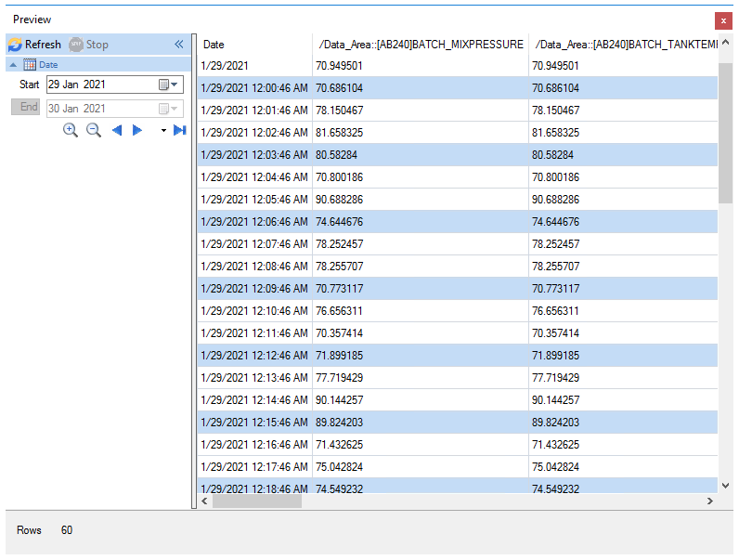
Task: Click the zoom in magnifier icon
Action: (x=71, y=130)
